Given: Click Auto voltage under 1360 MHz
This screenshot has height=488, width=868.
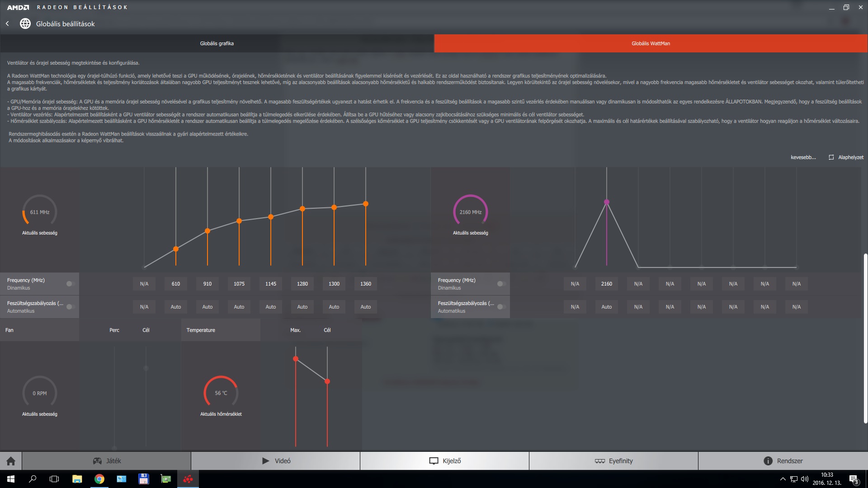Looking at the screenshot, I should 366,307.
